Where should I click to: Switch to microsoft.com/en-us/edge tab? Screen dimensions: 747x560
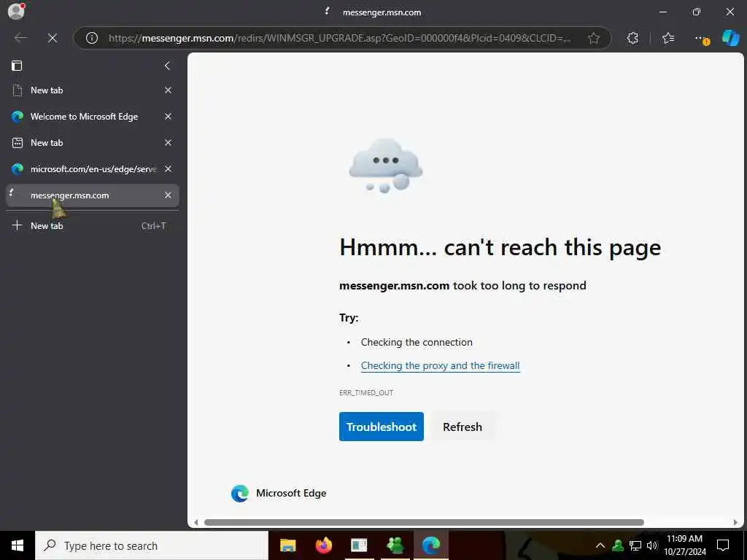(93, 169)
